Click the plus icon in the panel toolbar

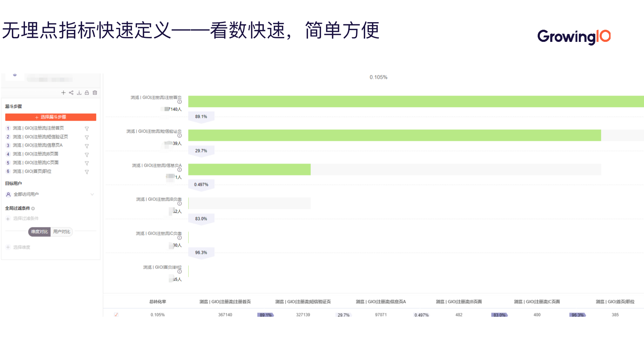pos(63,93)
